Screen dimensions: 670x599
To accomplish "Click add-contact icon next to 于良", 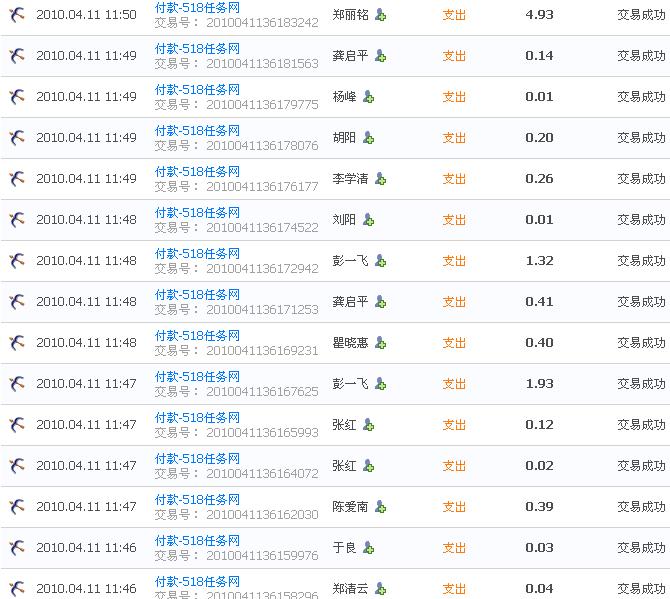I will click(368, 548).
